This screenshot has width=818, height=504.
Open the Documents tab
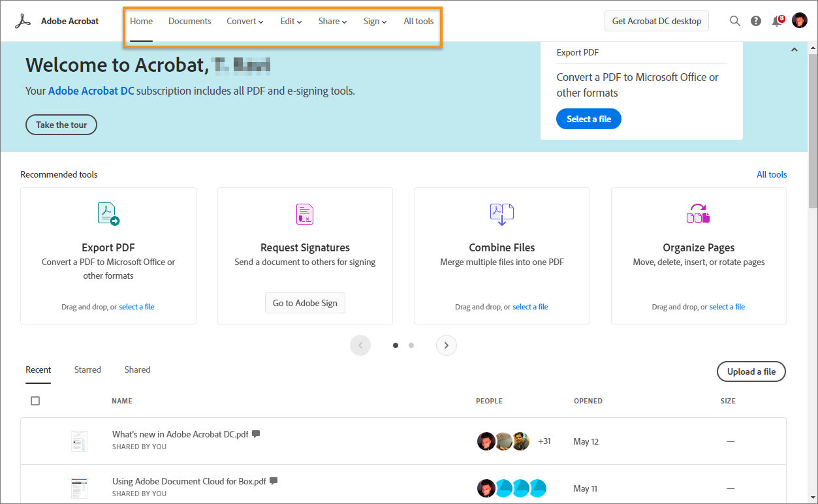(190, 22)
